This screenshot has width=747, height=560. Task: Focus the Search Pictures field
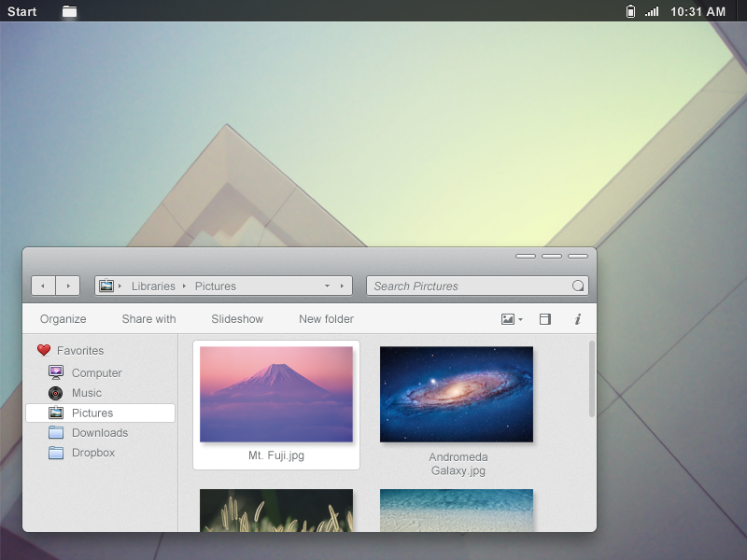tap(477, 286)
